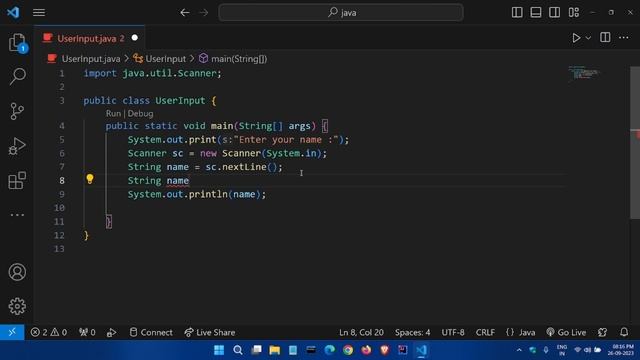
Task: Click the System.out.println(name) line
Action: click(197, 194)
